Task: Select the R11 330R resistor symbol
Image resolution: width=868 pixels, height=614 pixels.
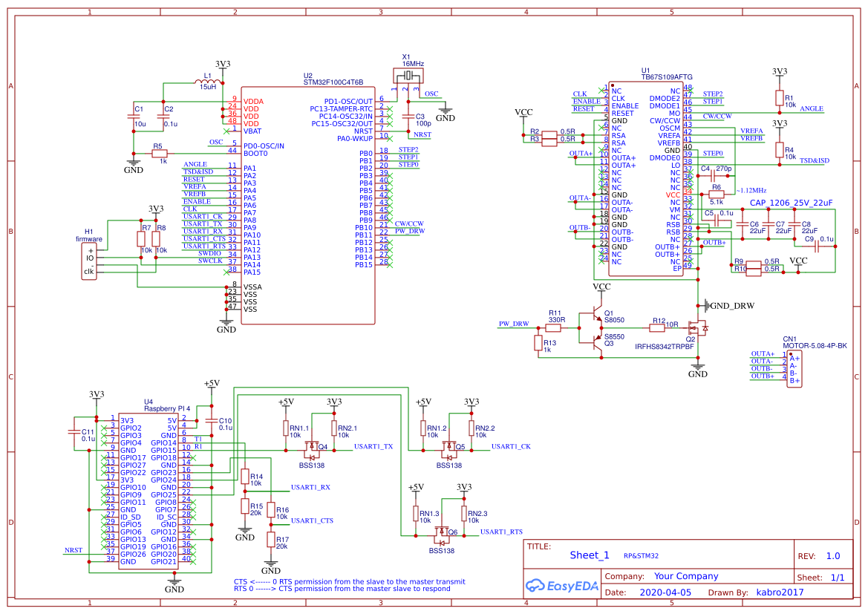Action: pos(554,327)
